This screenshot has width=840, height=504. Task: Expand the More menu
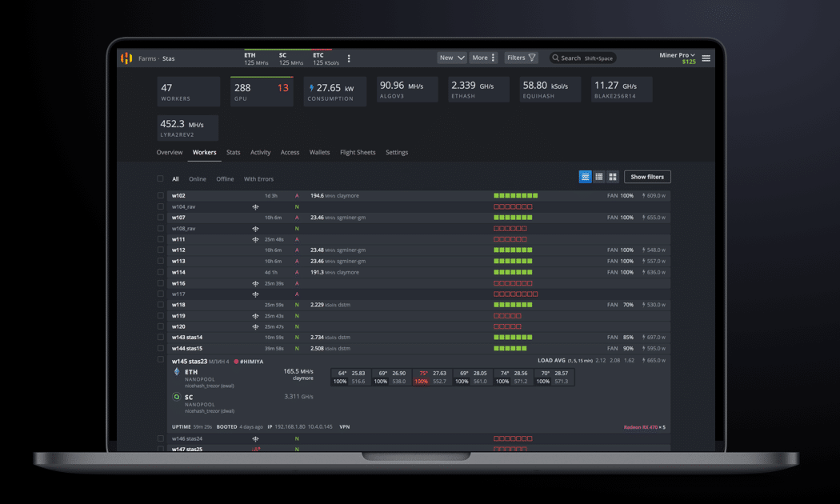483,58
